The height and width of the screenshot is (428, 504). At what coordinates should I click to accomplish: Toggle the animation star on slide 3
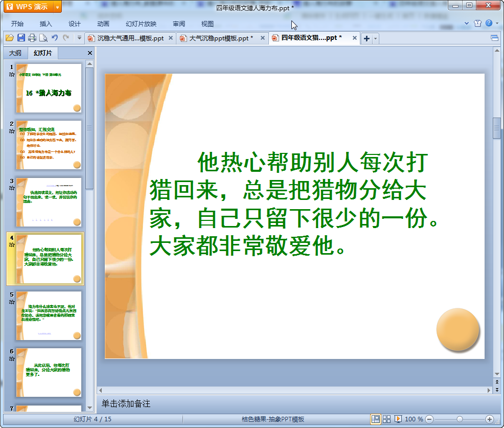pos(11,188)
